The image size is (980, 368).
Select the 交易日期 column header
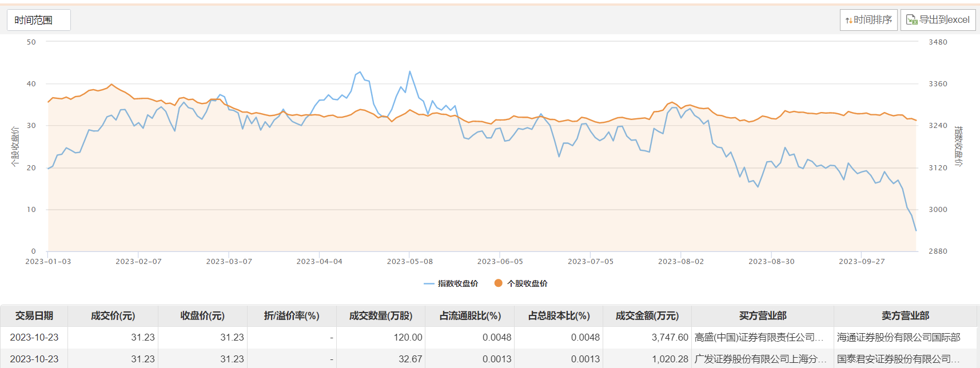[x=34, y=316]
